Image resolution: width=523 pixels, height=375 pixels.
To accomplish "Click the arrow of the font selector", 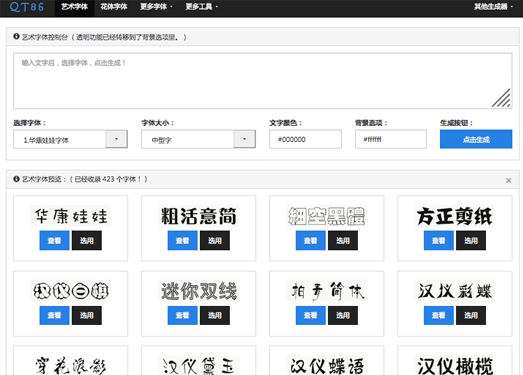I will (x=116, y=139).
